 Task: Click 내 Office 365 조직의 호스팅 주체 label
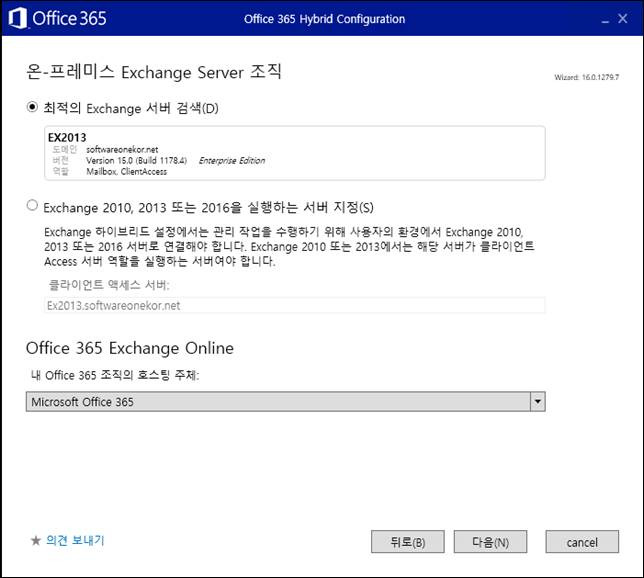click(115, 375)
